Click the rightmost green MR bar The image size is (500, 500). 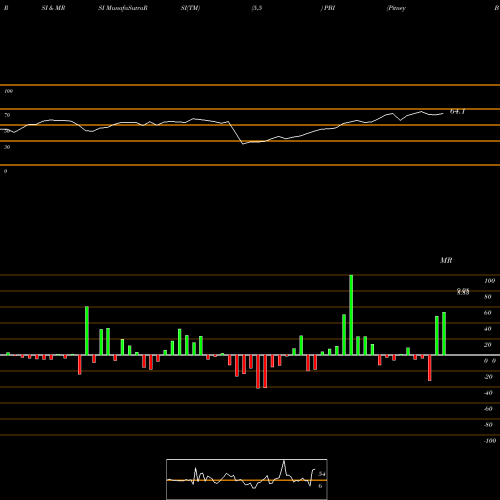pyautogui.click(x=444, y=333)
